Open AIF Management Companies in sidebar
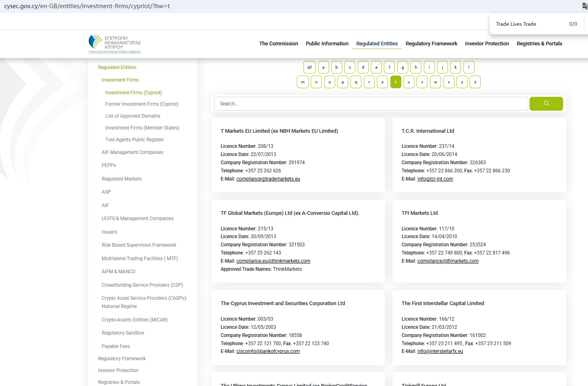 [x=132, y=152]
